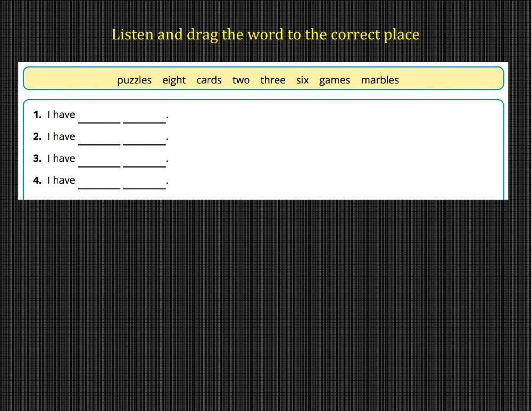Click the number label of sentence 2

(37, 137)
